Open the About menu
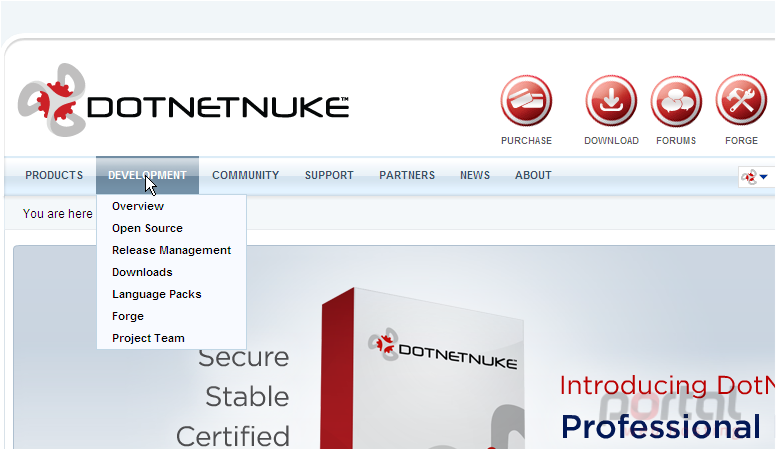The height and width of the screenshot is (450, 776). point(533,175)
